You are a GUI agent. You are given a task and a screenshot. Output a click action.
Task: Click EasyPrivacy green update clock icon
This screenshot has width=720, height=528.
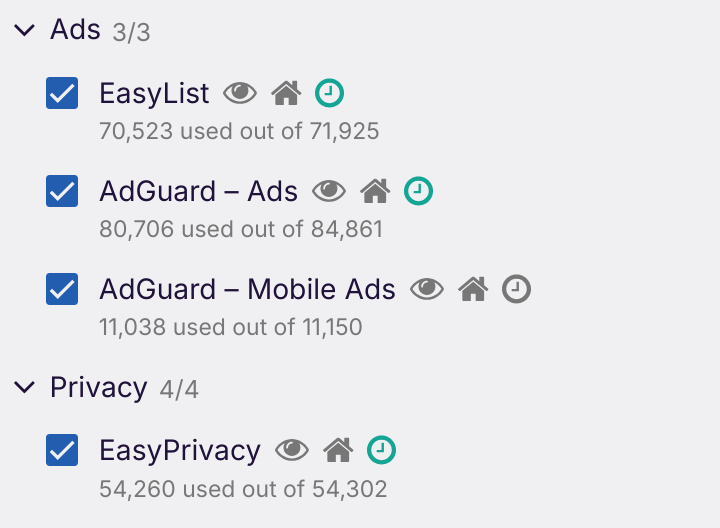coord(382,450)
